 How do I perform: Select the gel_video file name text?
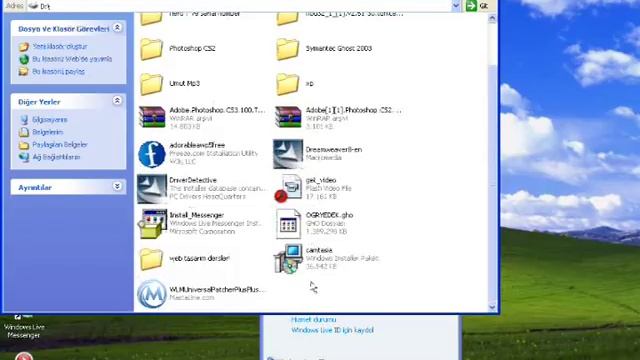[x=321, y=180]
